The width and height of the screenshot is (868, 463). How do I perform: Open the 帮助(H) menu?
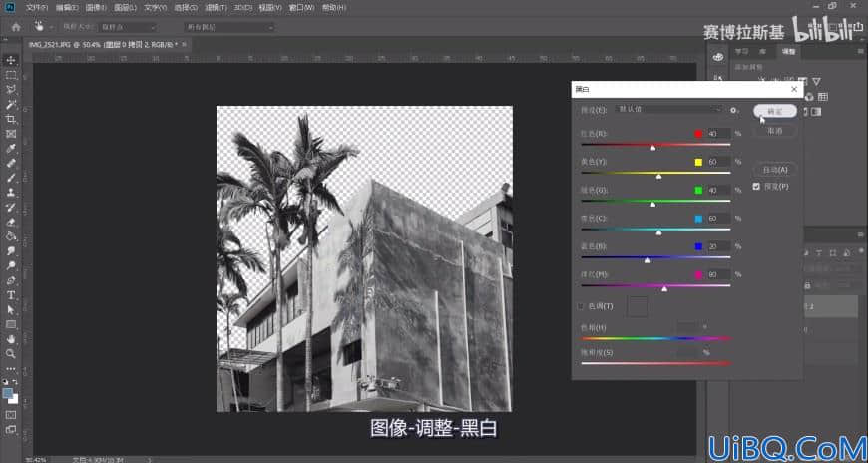click(x=334, y=8)
